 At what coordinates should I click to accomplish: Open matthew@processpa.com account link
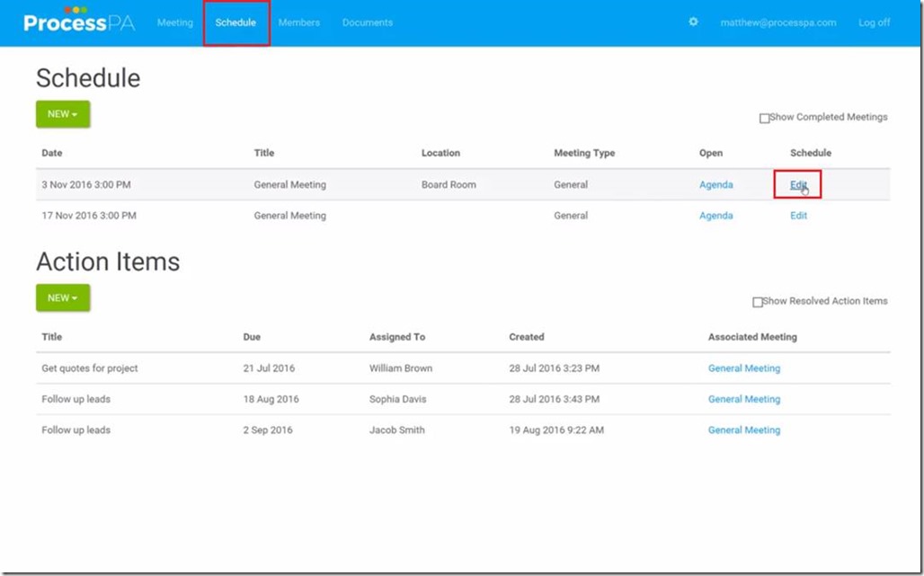777,22
